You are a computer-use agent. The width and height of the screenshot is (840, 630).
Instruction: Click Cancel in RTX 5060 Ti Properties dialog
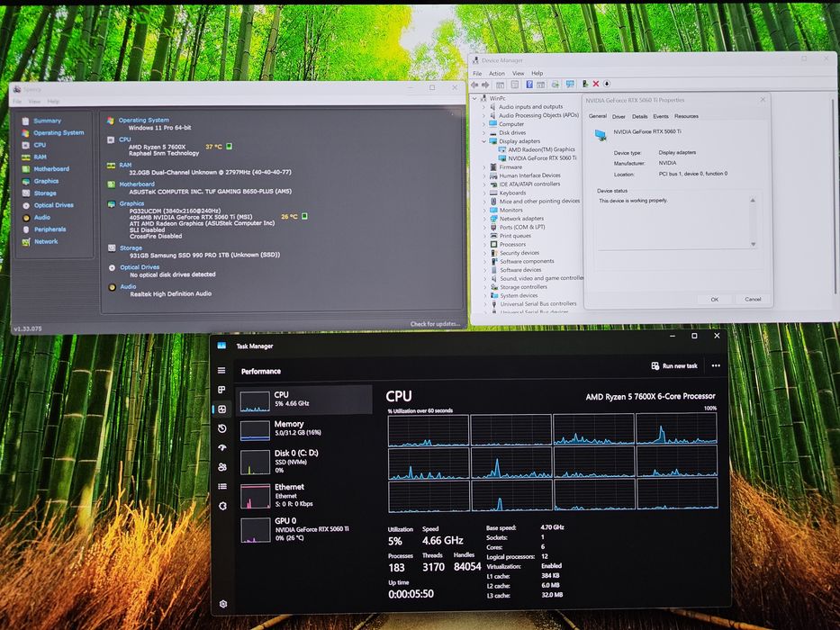pos(753,299)
